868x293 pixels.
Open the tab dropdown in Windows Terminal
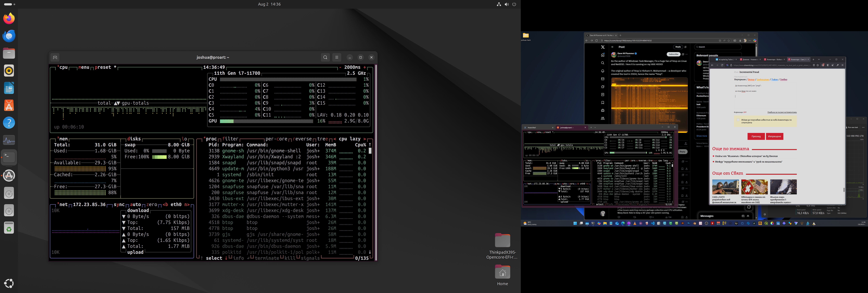click(595, 128)
